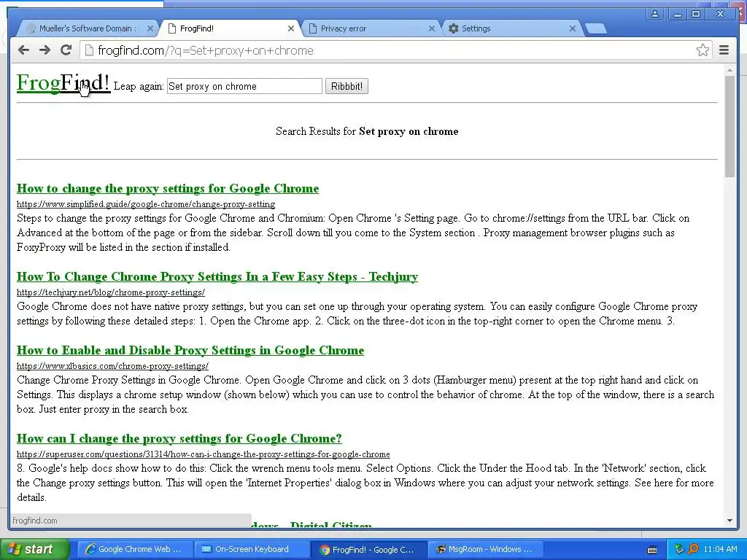Click the page icon in address bar
747x560 pixels.
coord(88,50)
